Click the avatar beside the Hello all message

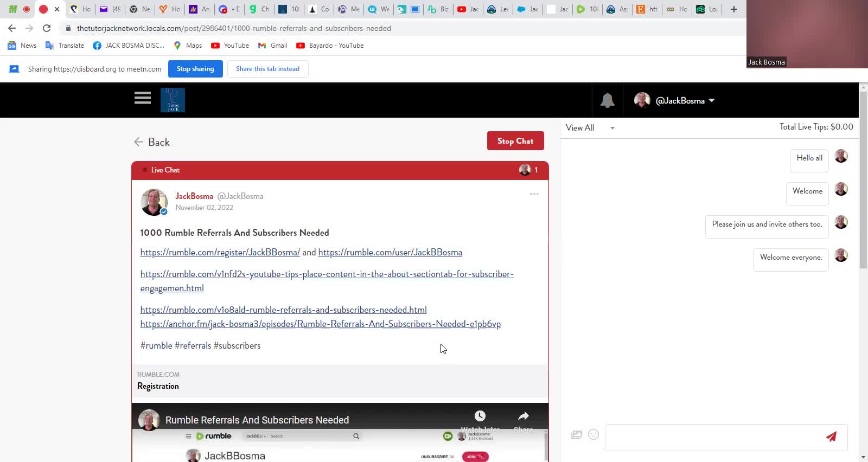[x=841, y=156]
